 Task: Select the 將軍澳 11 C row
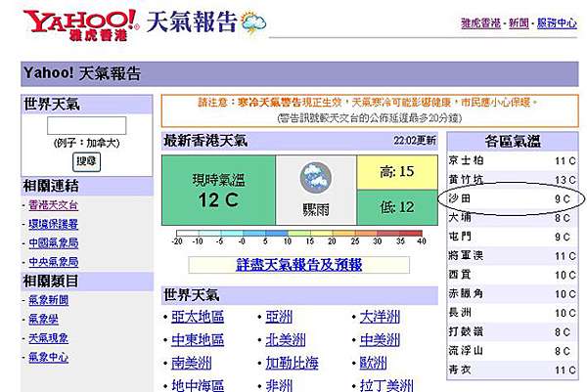(512, 256)
